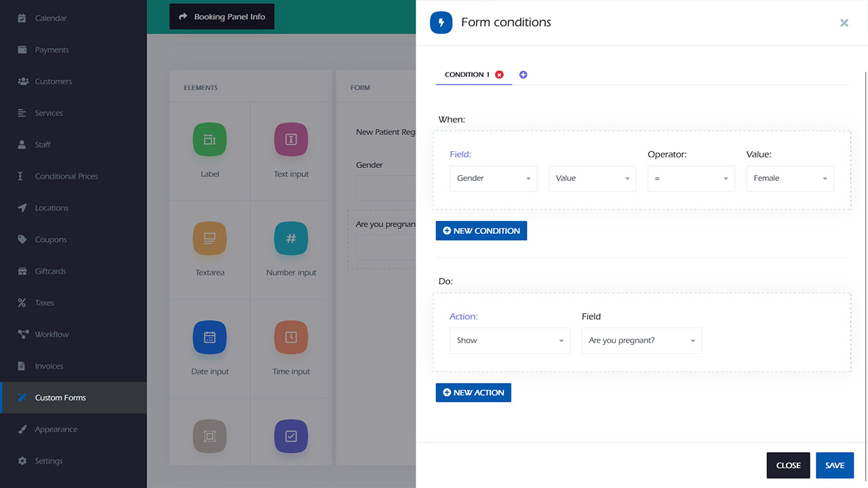
Task: Close the Form conditions panel with X
Action: [x=844, y=22]
